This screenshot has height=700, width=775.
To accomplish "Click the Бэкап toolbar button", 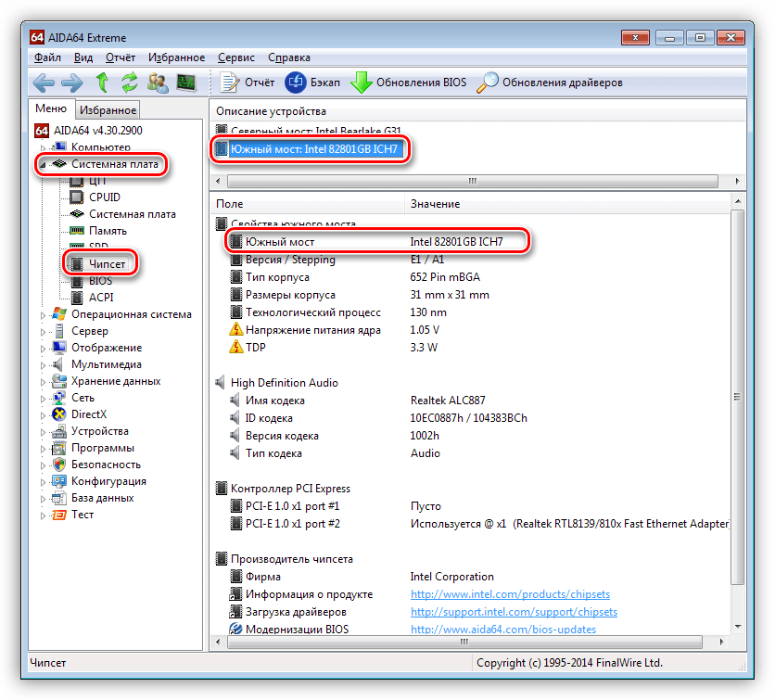I will point(312,83).
